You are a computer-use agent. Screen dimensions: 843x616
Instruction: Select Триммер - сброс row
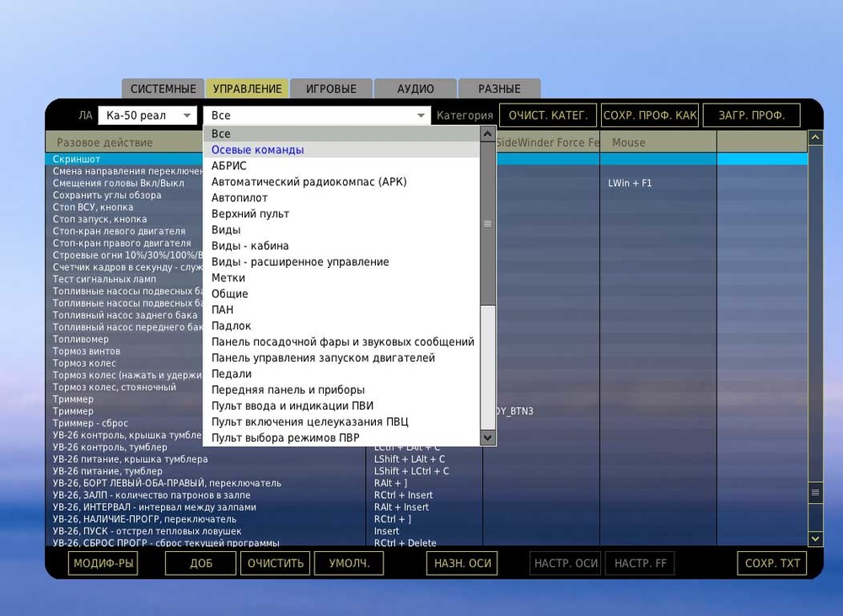click(x=427, y=423)
